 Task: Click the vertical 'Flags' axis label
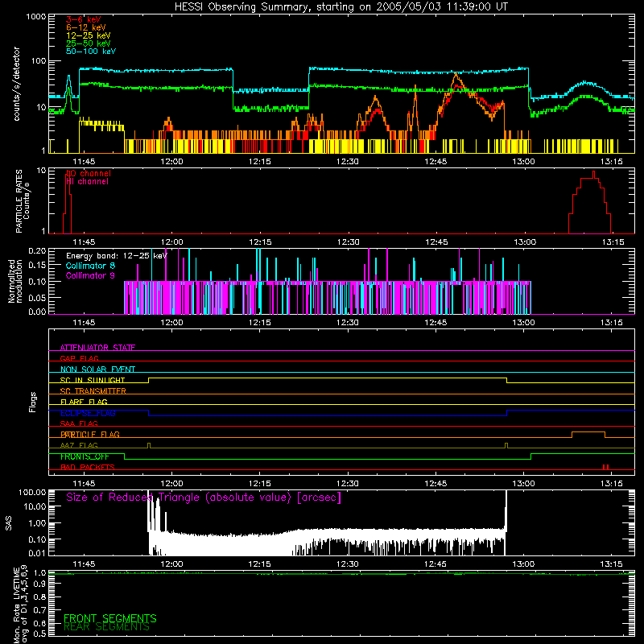tap(33, 402)
